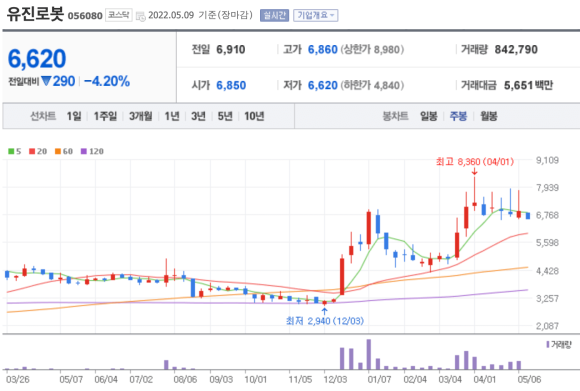Click the red 20 moving average swatch
The width and height of the screenshot is (580, 391).
coord(32,151)
